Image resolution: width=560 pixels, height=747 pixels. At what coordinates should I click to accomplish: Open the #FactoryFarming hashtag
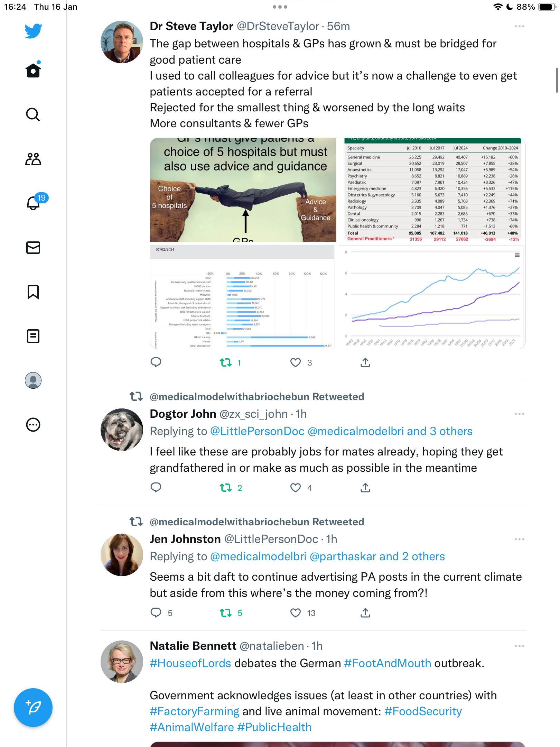(x=195, y=711)
